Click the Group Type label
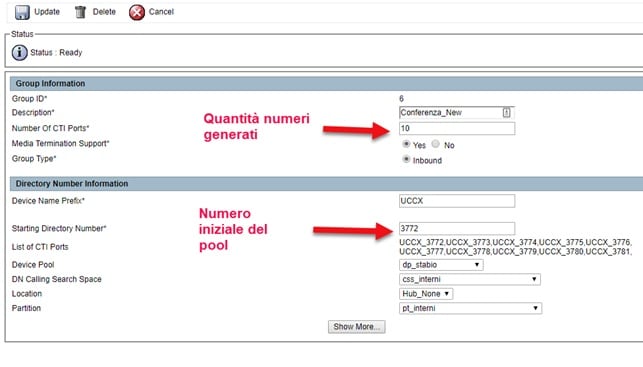The height and width of the screenshot is (367, 643). pos(34,159)
